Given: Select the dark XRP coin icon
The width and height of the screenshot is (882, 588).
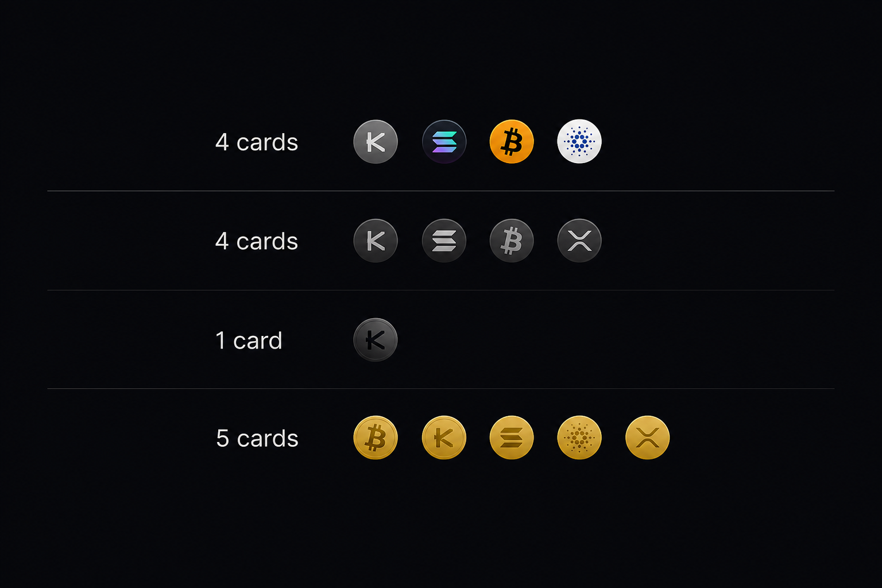Looking at the screenshot, I should 579,241.
